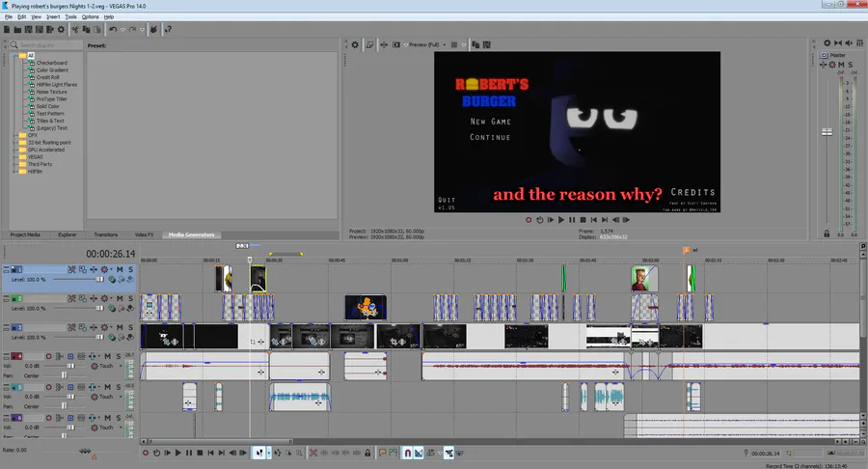The width and height of the screenshot is (868, 469).
Task: Open the Undo history dropdown arrow
Action: pos(122,29)
